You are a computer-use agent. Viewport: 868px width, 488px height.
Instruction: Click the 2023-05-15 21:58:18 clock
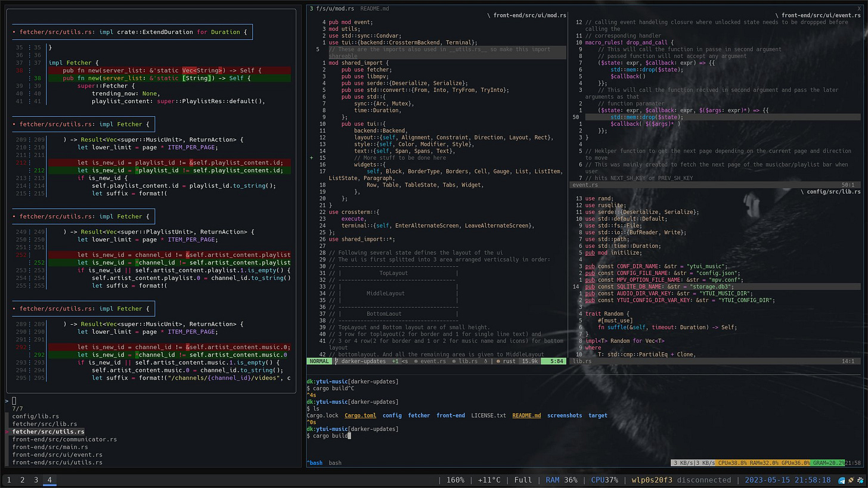tap(788, 480)
